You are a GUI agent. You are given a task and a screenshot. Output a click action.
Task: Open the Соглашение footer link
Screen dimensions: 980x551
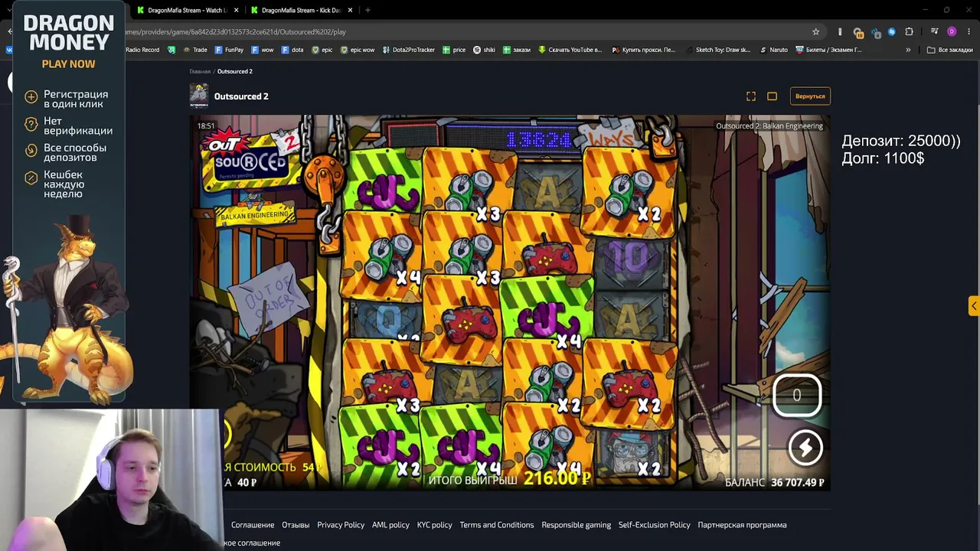253,525
